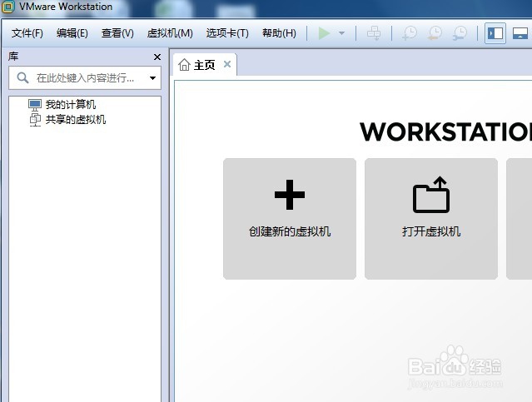Screen dimensions: 532x402
Task: Close the 主页 tab
Action: coord(227,64)
